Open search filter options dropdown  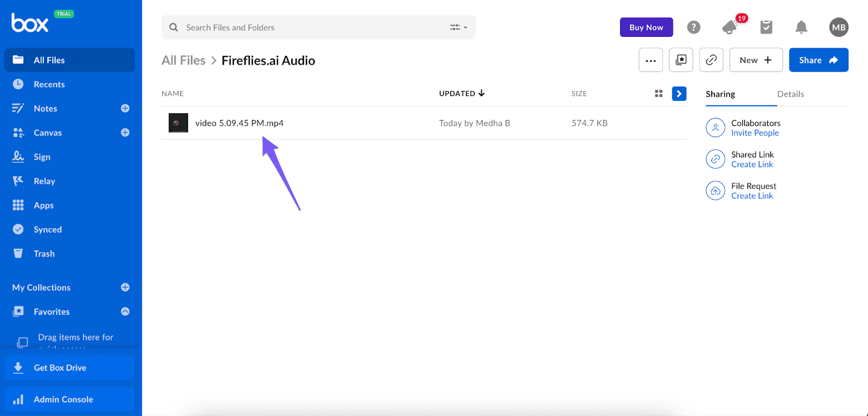click(x=458, y=27)
